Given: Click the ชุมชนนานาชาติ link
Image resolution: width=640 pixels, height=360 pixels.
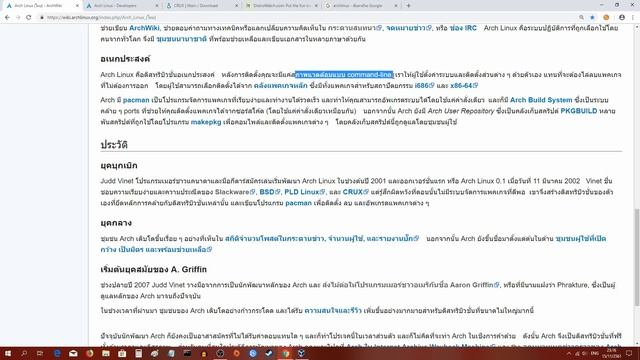Looking at the screenshot, I should coord(181,39).
